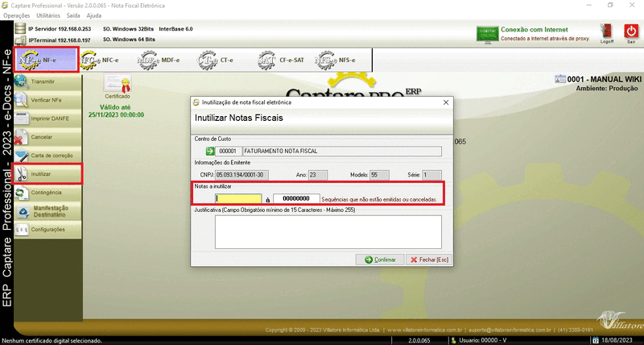Switch to the MDF-e module
644x345 pixels.
[159, 60]
